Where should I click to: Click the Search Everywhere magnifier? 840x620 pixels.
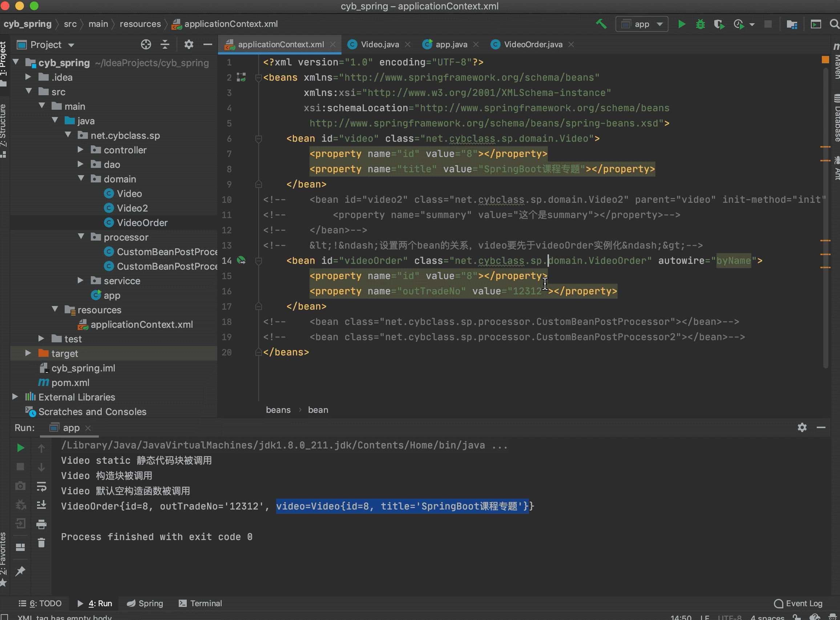[x=835, y=24]
